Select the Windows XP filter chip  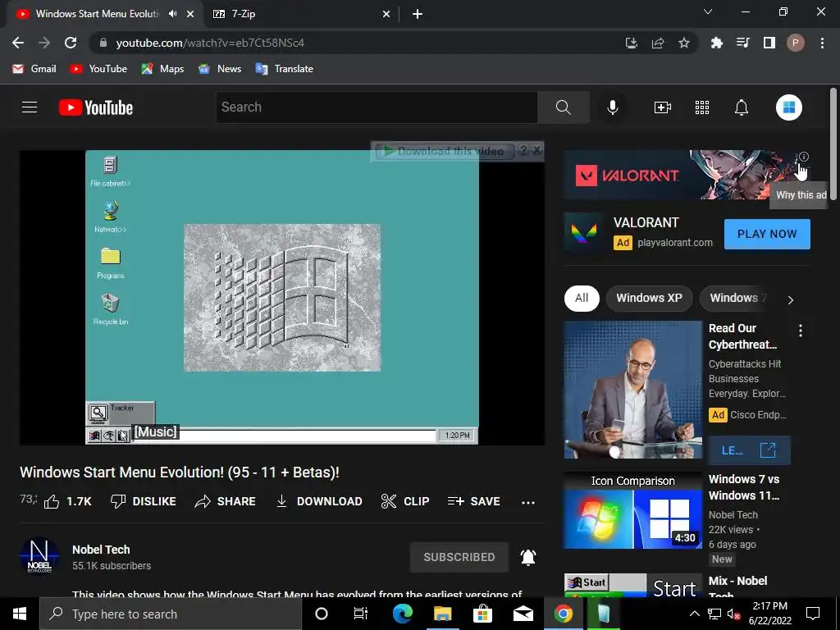coord(649,298)
